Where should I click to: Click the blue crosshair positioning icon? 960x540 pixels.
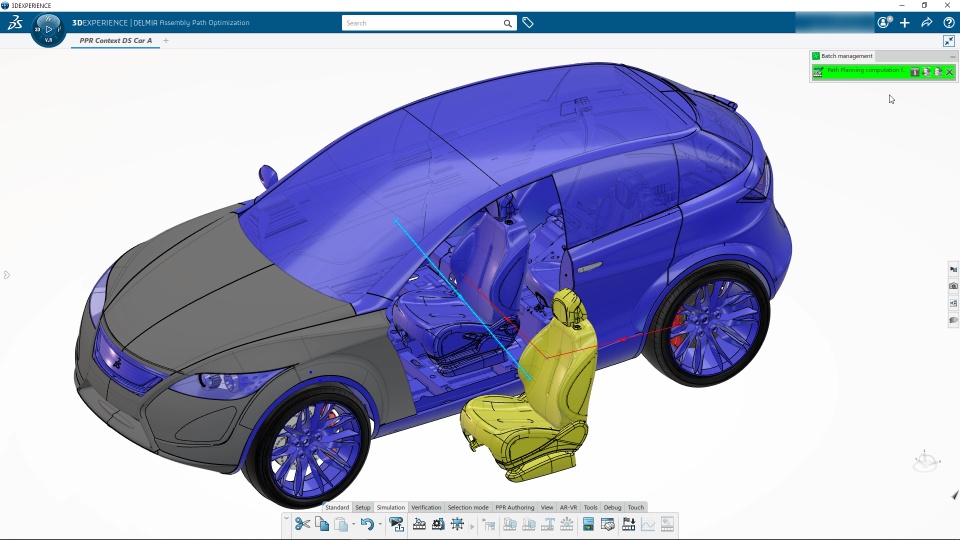[457, 524]
